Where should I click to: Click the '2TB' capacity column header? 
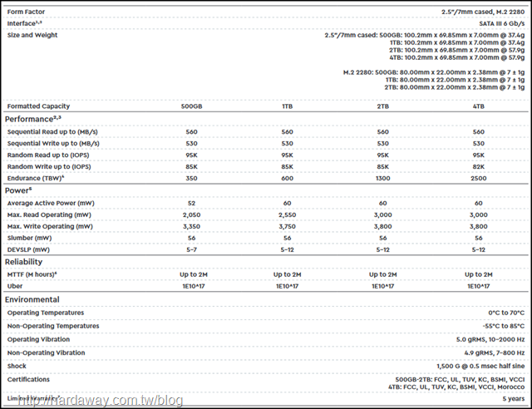click(x=382, y=106)
